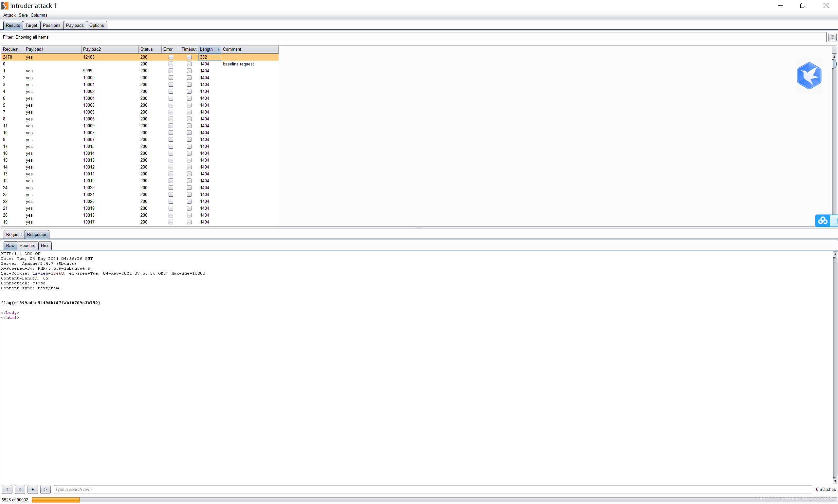Switch to the Target tab
This screenshot has height=504, width=838.
pyautogui.click(x=31, y=26)
